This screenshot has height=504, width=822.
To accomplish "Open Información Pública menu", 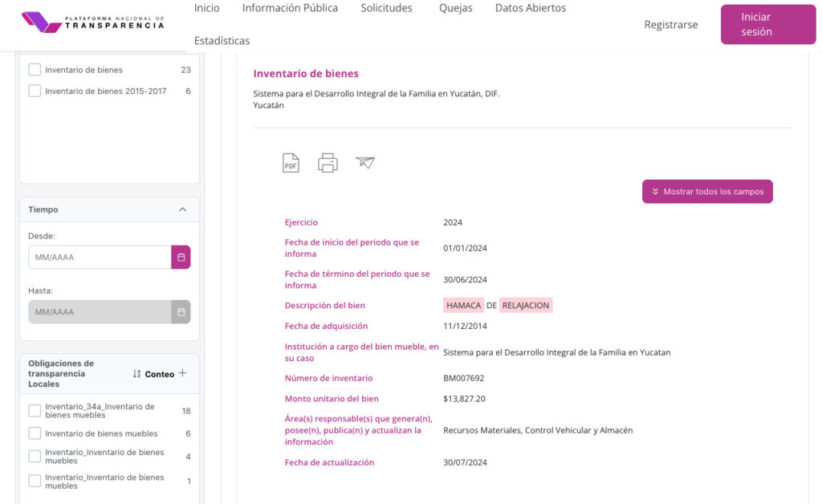I will click(290, 8).
